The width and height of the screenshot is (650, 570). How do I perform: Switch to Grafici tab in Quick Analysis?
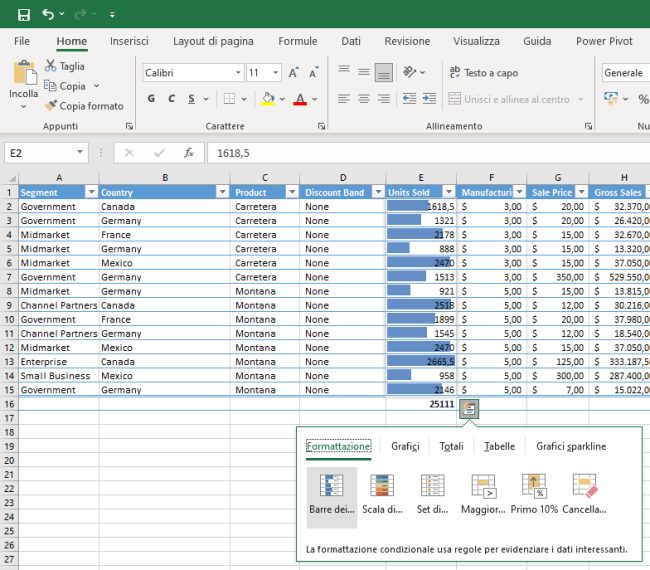coord(405,446)
